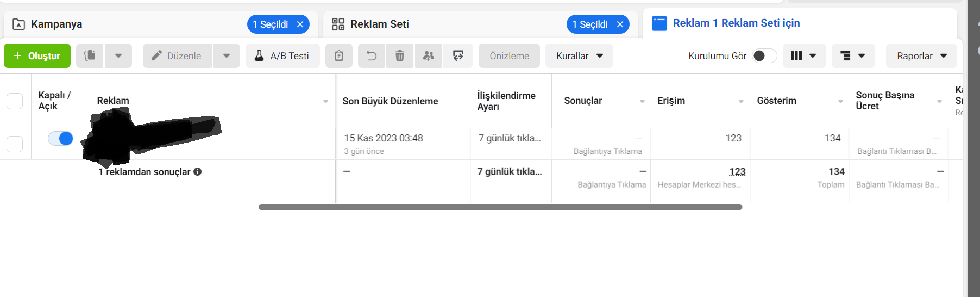This screenshot has width=980, height=297.
Task: Open A/B Testi flask tool
Action: (282, 55)
